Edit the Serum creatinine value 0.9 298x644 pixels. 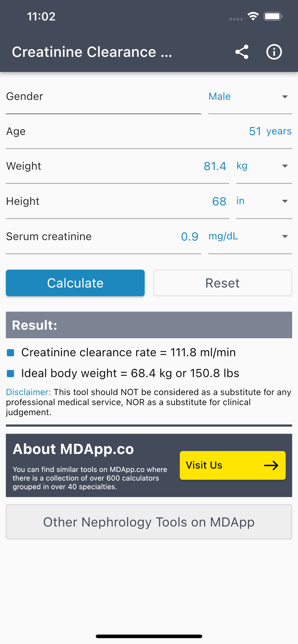click(190, 236)
